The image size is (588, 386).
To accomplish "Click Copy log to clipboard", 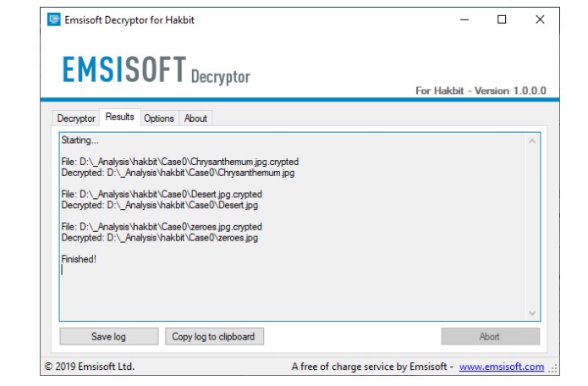I will 213,336.
